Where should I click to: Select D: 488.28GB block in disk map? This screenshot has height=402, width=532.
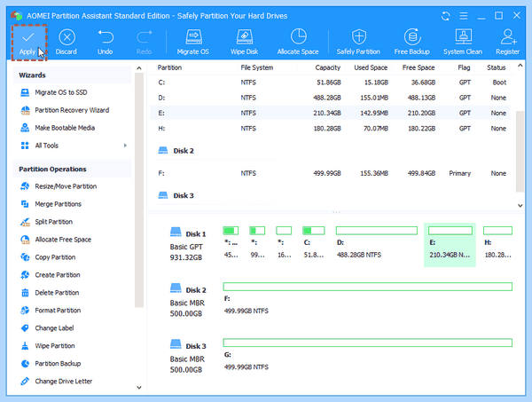(376, 242)
